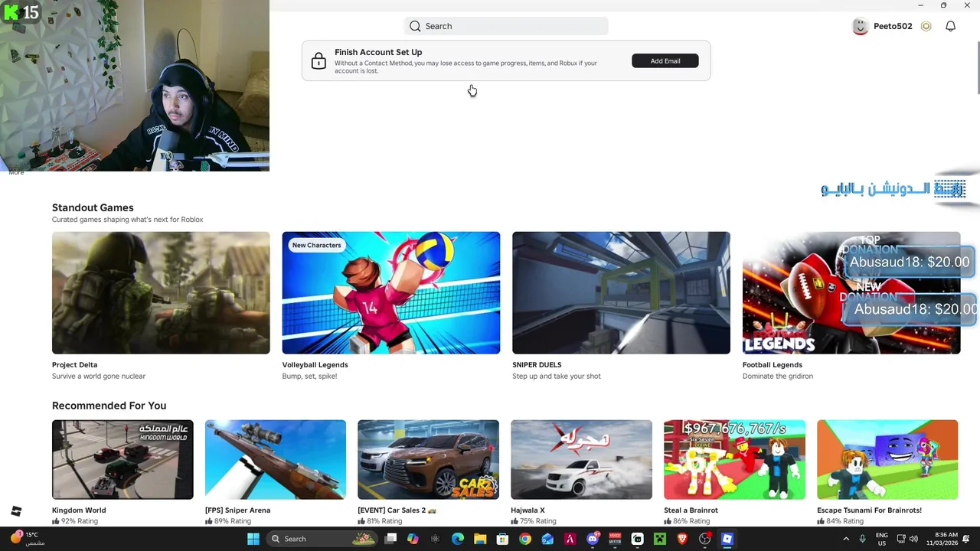Click the Car Sales 2 event thumbnail
The image size is (980, 551).
[x=428, y=459]
